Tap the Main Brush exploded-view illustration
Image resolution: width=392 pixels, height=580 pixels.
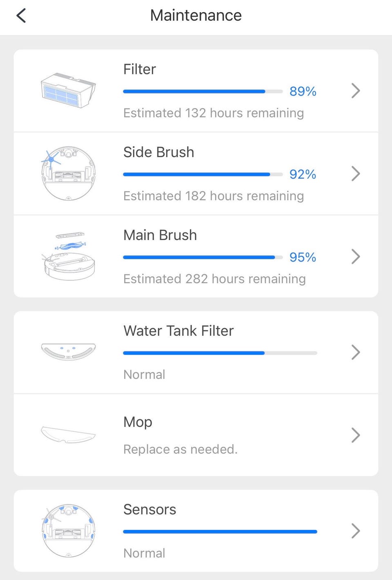point(68,256)
